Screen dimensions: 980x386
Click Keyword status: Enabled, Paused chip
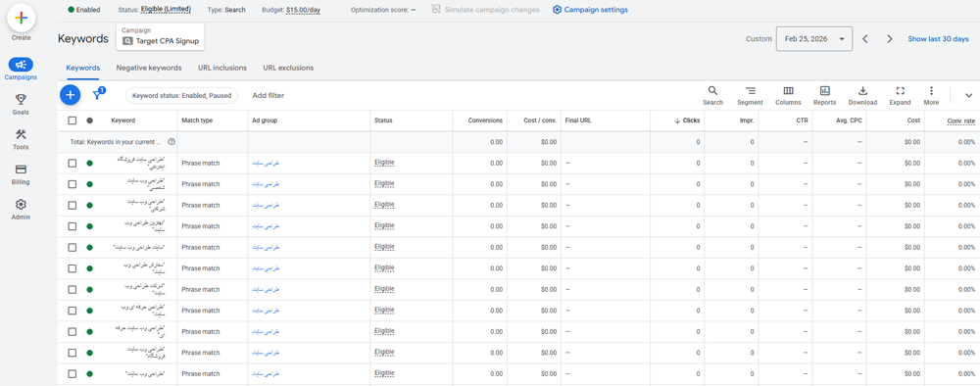(x=182, y=96)
